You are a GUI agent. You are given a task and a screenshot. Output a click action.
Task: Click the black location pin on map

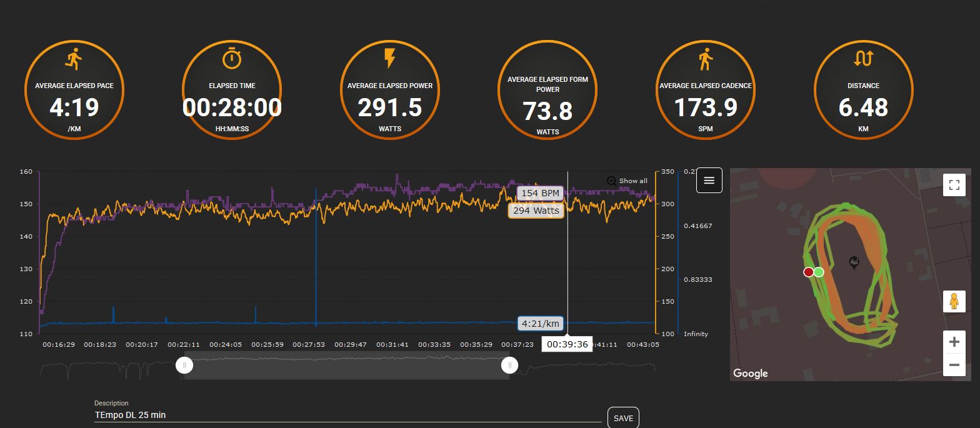click(854, 262)
